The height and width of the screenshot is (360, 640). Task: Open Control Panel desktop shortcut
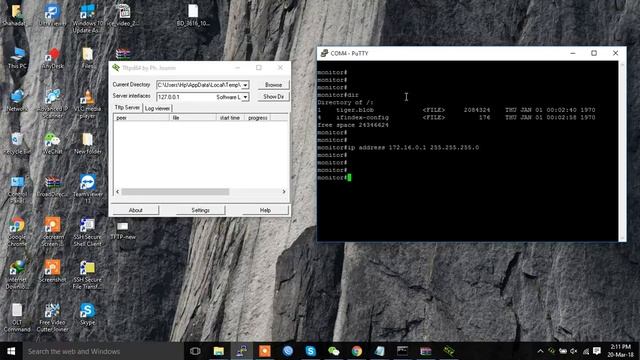(17, 189)
